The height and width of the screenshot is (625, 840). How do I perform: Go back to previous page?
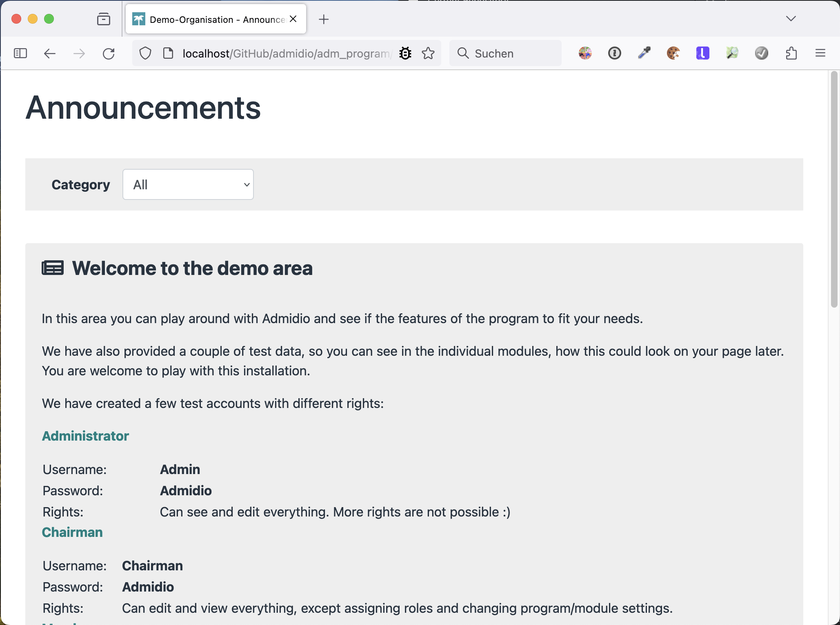pyautogui.click(x=50, y=53)
